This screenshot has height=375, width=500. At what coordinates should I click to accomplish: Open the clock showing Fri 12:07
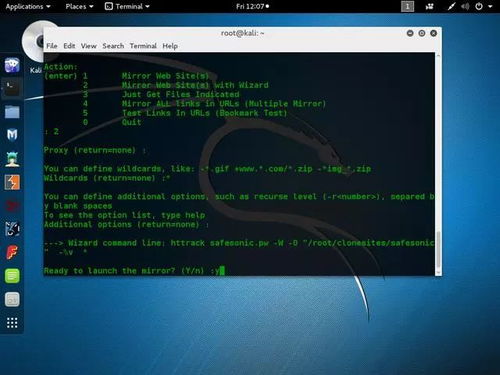(x=252, y=6)
